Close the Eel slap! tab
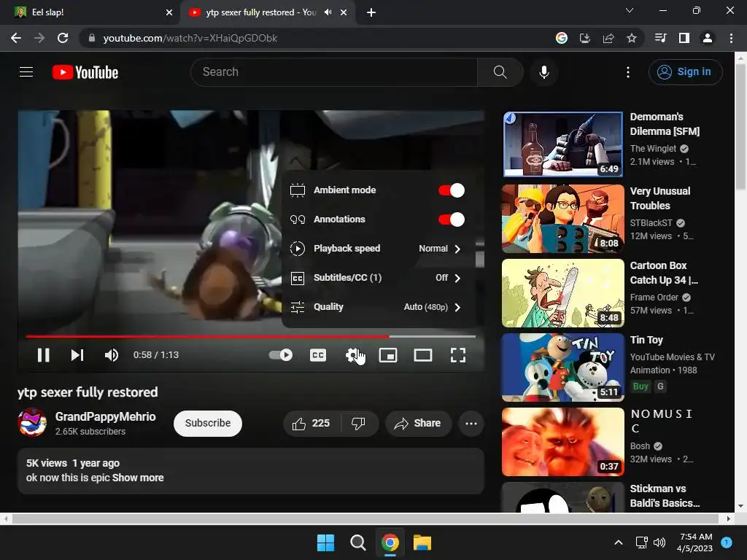Viewport: 747px width, 560px height. (x=169, y=12)
